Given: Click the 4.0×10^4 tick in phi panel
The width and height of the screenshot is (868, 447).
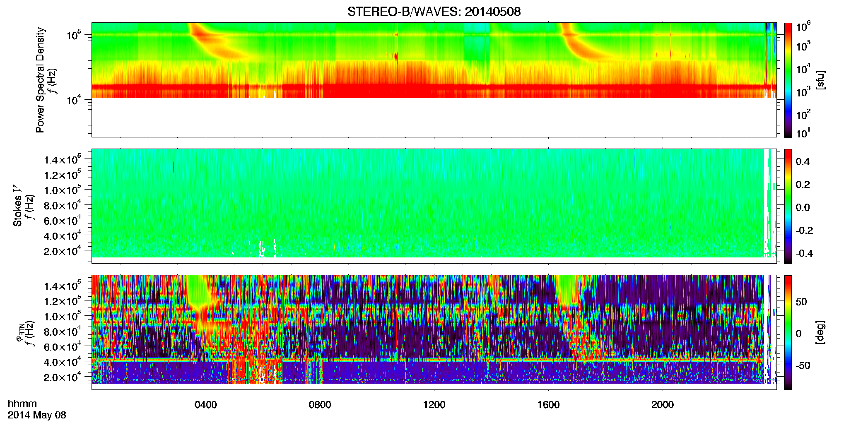Looking at the screenshot, I should click(x=63, y=362).
